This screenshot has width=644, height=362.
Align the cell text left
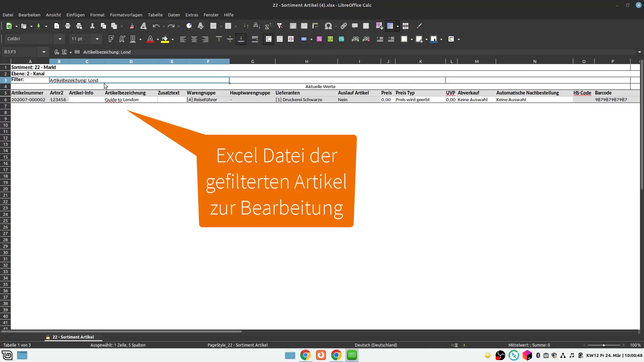(183, 39)
